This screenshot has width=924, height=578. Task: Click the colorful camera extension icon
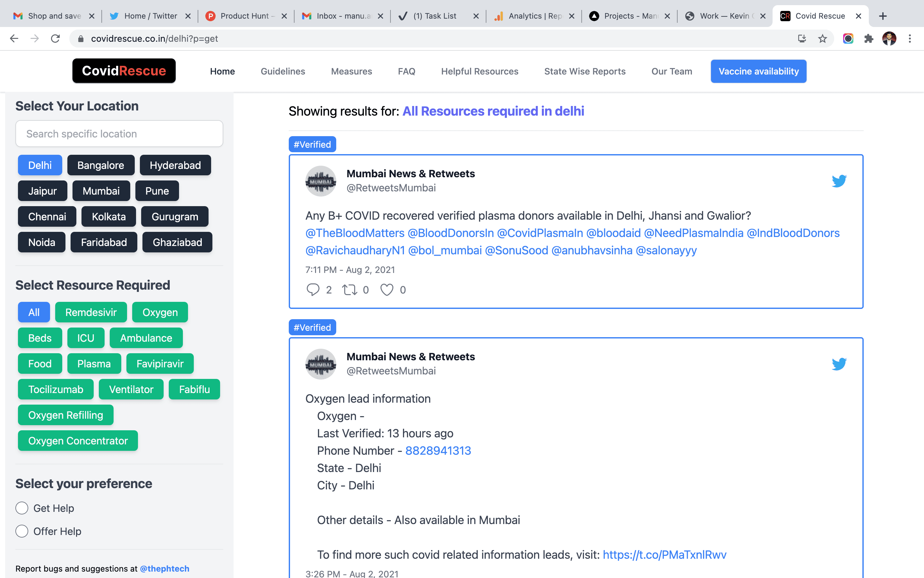click(x=848, y=39)
